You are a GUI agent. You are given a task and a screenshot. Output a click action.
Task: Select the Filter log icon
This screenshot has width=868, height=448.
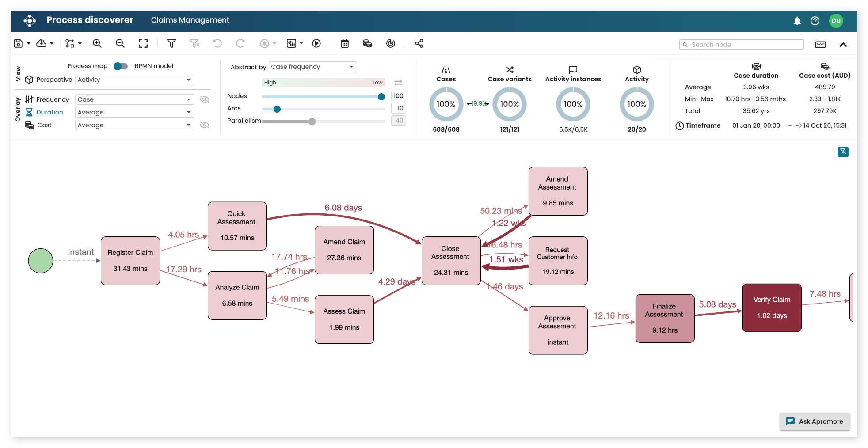(171, 43)
